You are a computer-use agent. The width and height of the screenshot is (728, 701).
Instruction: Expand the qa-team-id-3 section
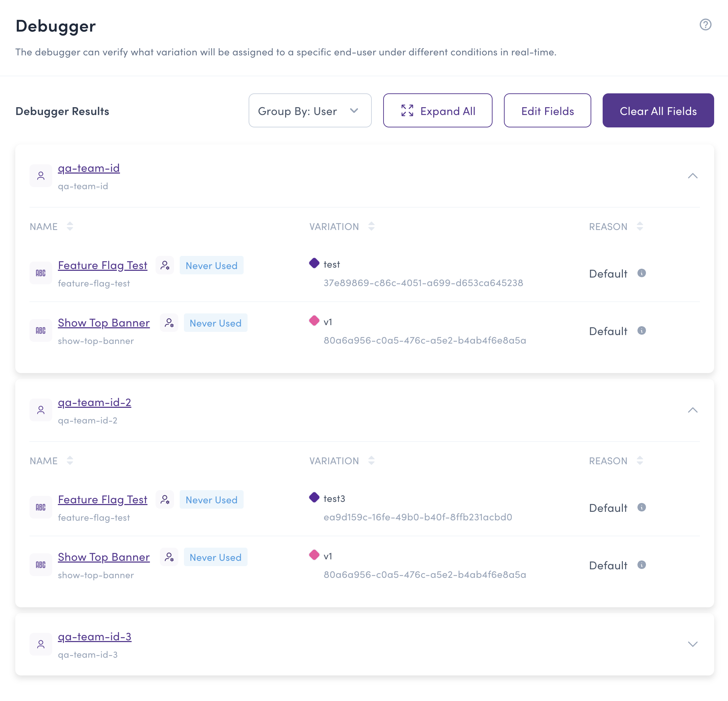[692, 645]
